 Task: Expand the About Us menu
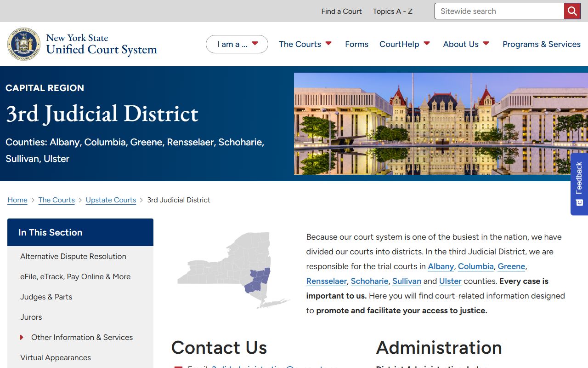click(x=466, y=44)
